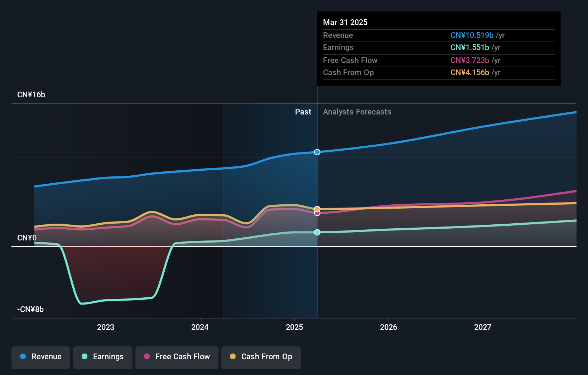588x375 pixels.
Task: Select the Cash From Op data point marker
Action: coord(317,209)
